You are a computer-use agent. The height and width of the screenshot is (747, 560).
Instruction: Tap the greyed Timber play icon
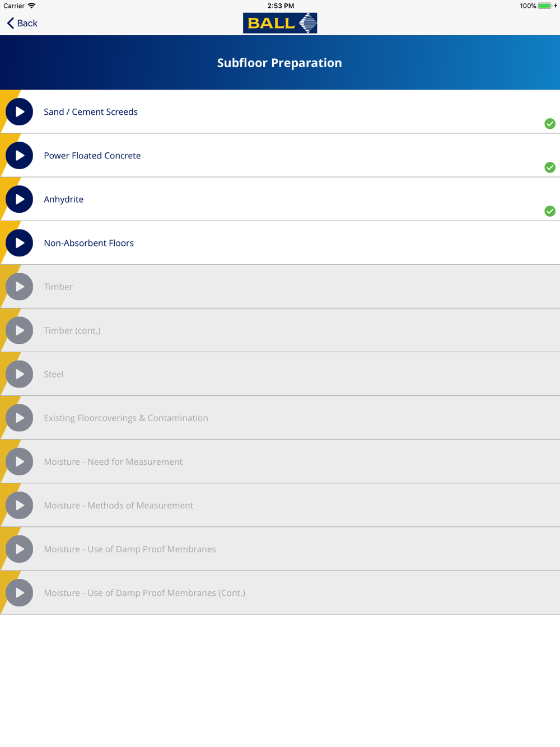tap(20, 287)
